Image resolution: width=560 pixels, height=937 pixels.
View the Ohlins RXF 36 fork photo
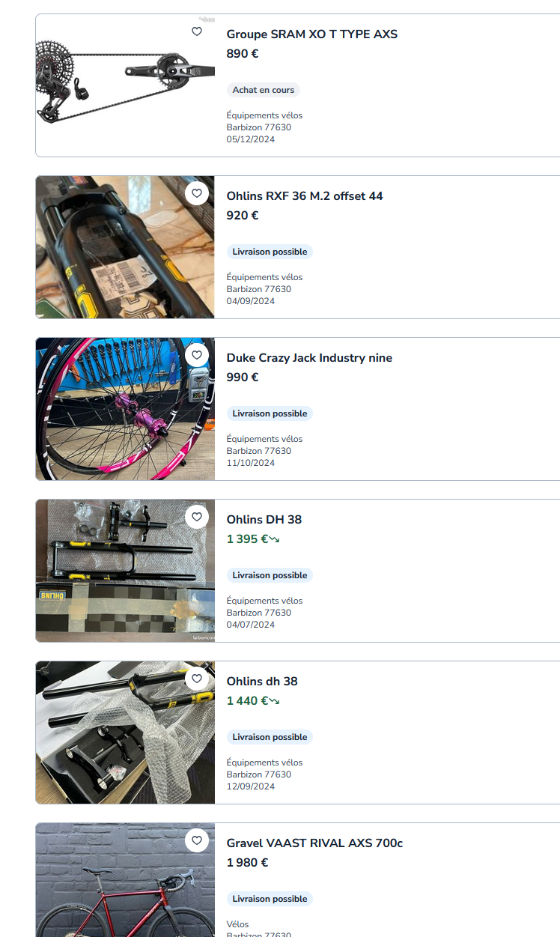tap(125, 247)
